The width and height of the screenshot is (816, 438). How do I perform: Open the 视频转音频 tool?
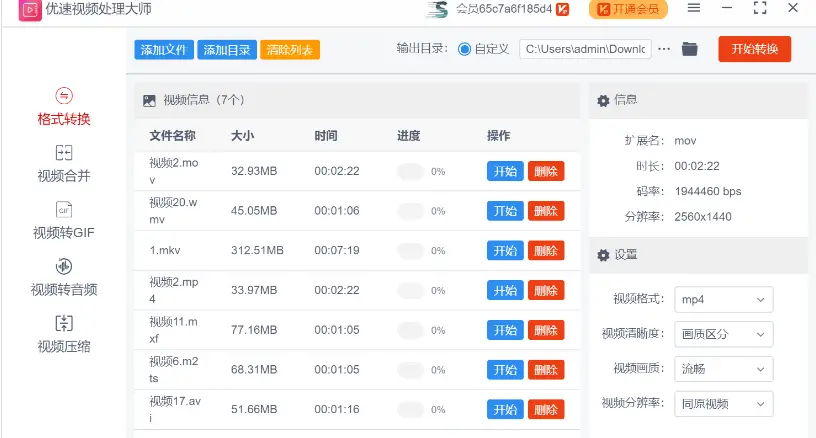coord(64,277)
